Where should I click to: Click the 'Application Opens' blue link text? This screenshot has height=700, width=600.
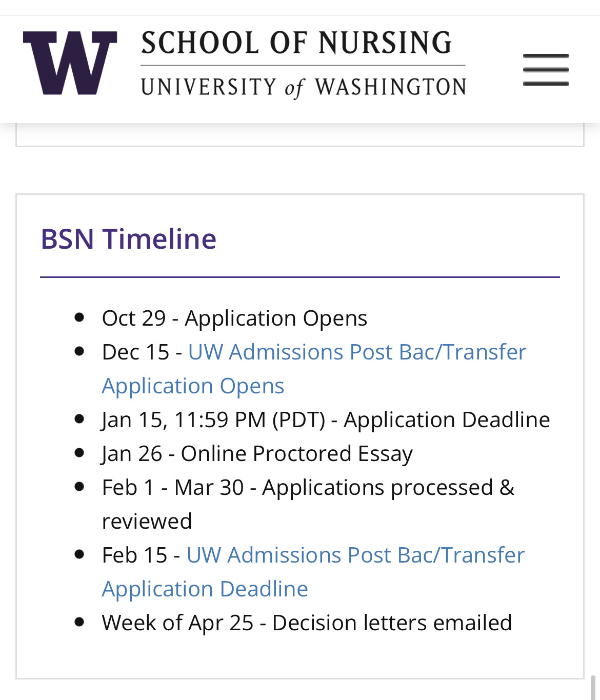pyautogui.click(x=193, y=386)
